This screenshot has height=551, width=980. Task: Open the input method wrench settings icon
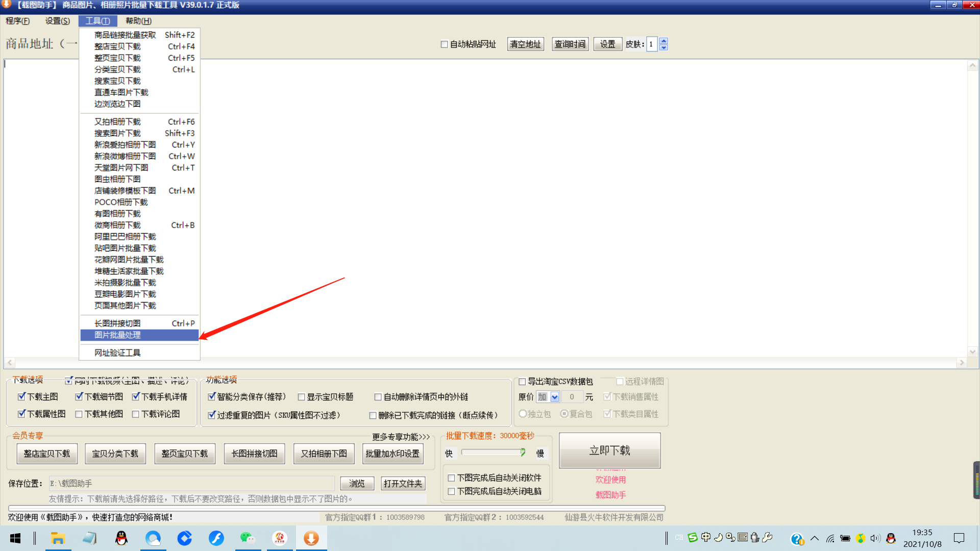coord(767,537)
